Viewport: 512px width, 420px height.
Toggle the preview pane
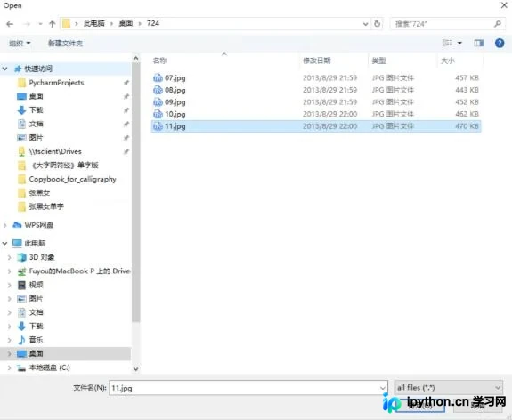[x=479, y=43]
